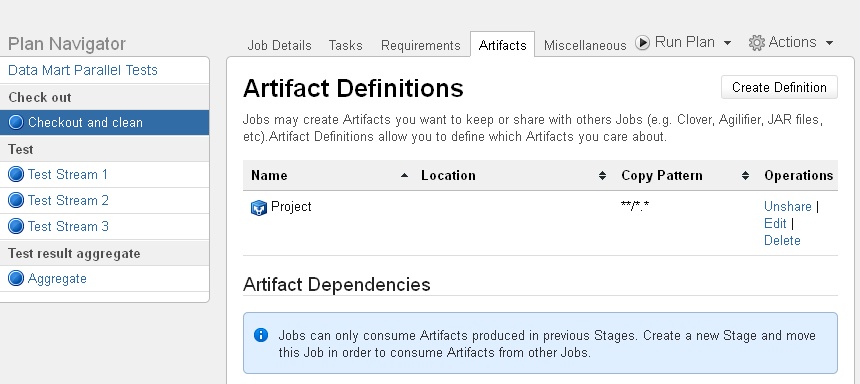Click the Project artifact cube icon

(x=258, y=208)
